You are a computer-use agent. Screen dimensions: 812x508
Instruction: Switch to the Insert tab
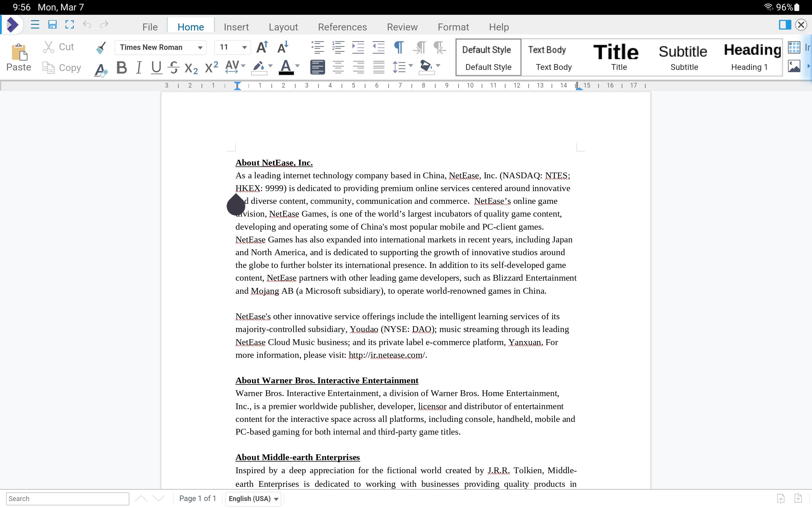236,27
